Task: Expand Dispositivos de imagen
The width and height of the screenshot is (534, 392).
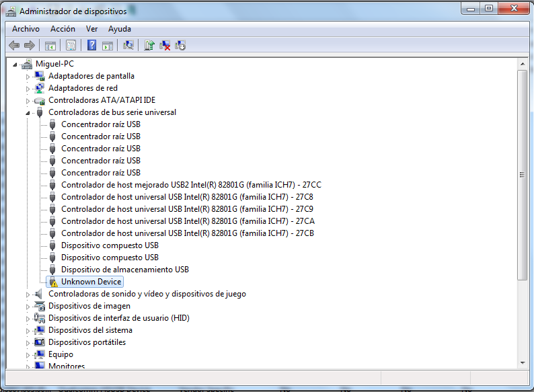Action: 28,307
